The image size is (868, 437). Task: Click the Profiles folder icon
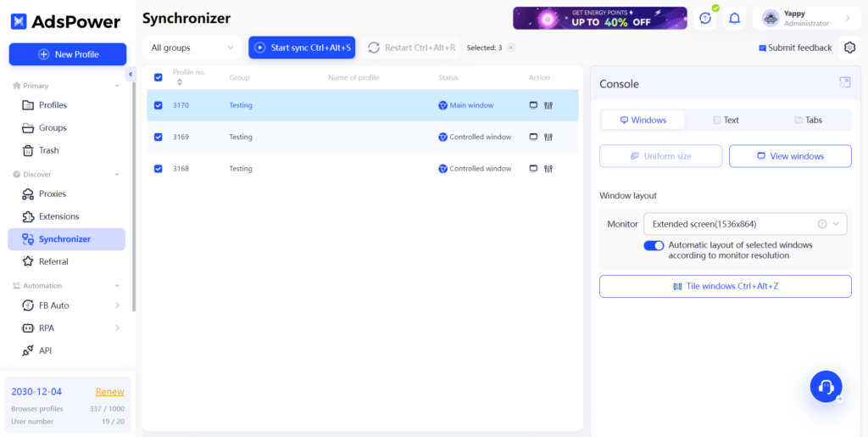(x=28, y=105)
